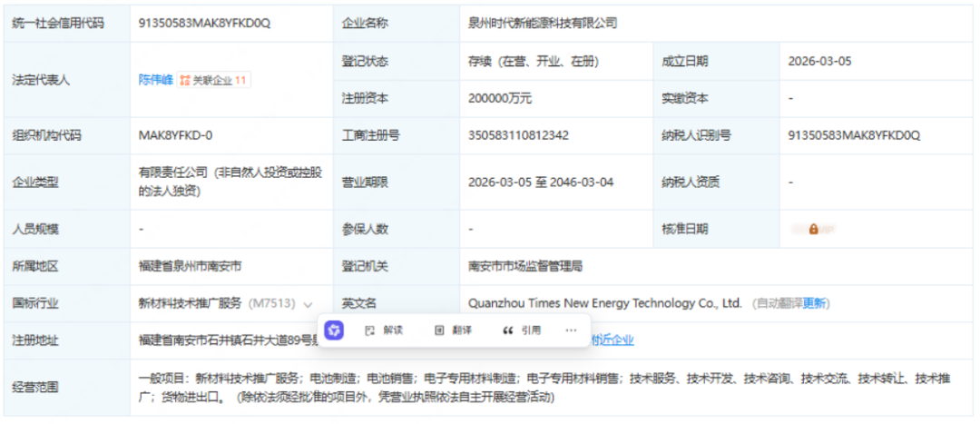Click the 纳税人资质 label
The width and height of the screenshot is (980, 424).
(691, 182)
